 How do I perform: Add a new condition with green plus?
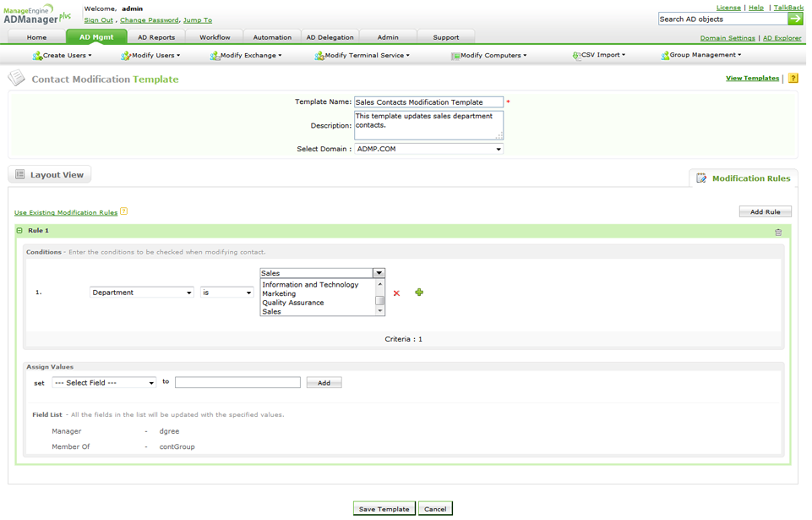pos(419,293)
